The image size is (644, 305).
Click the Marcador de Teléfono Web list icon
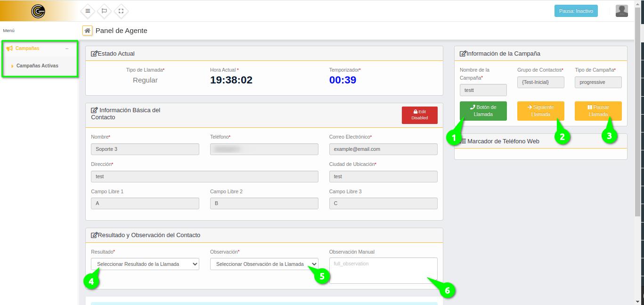pos(463,141)
